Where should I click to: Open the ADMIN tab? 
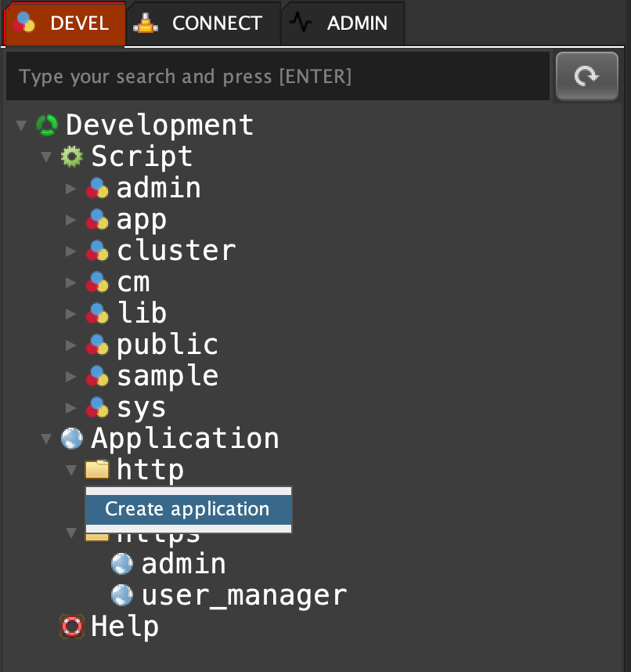point(343,23)
